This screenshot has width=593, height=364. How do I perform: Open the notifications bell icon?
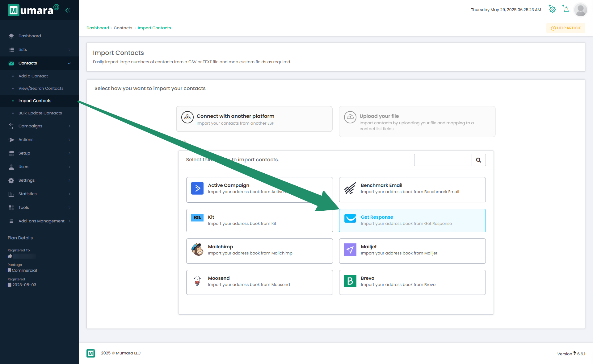(566, 10)
